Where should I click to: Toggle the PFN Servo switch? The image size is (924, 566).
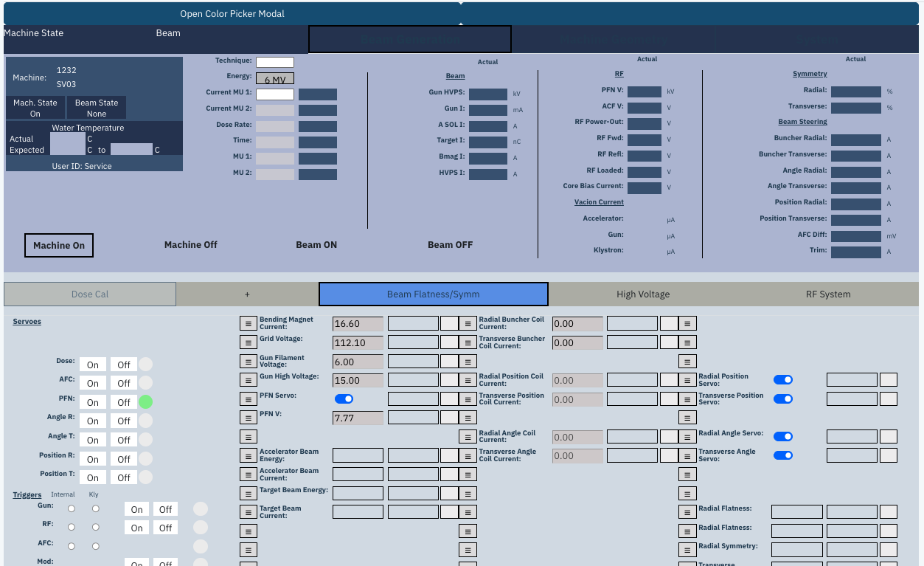coord(344,398)
